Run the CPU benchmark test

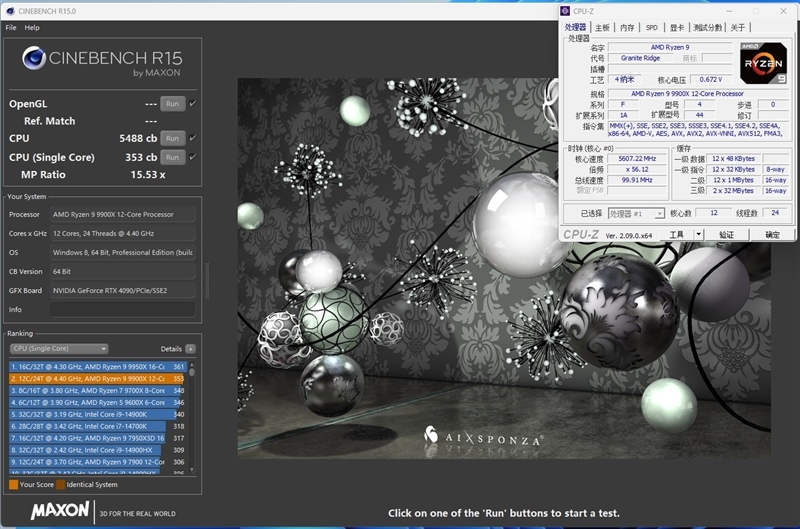(172, 138)
